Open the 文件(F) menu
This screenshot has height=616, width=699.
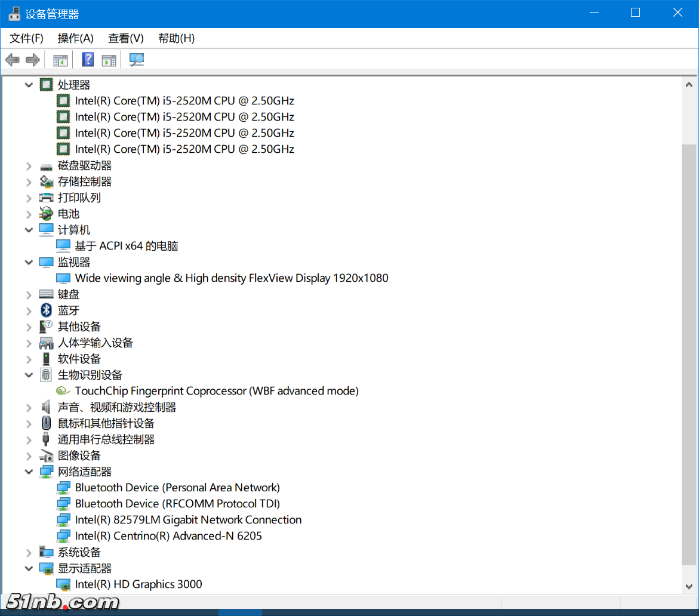26,38
